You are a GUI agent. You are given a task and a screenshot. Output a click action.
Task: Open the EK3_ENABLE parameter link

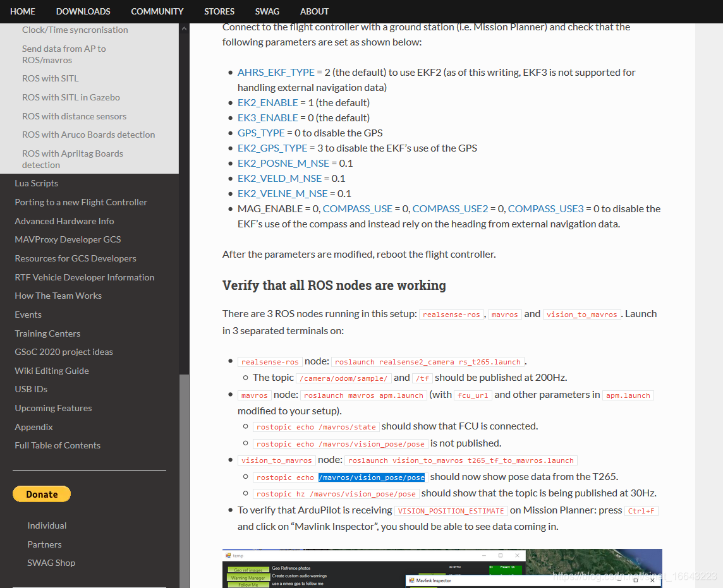coord(268,118)
